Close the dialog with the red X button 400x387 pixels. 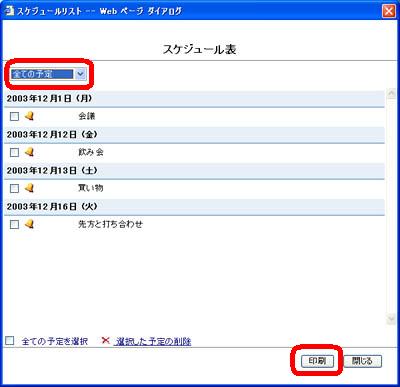(x=389, y=11)
